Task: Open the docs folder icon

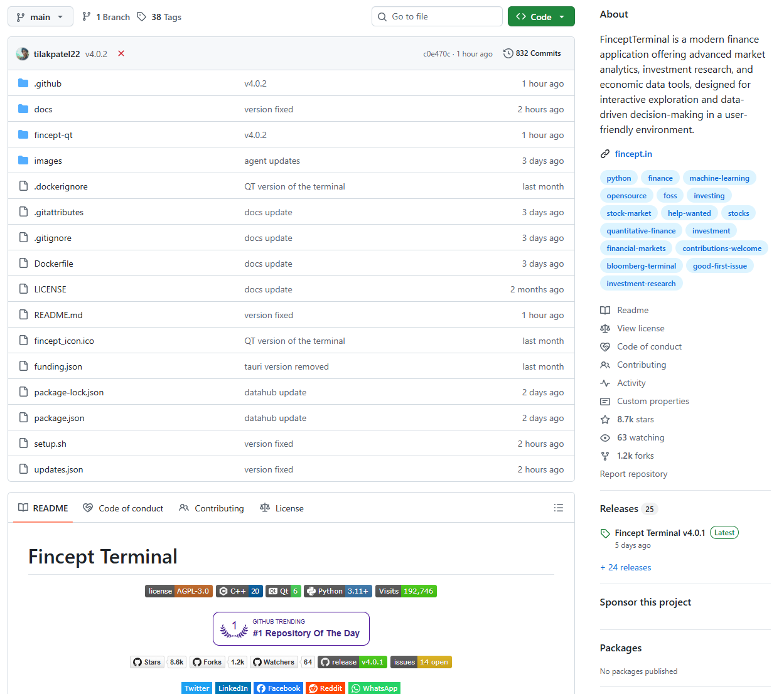Action: coord(24,109)
